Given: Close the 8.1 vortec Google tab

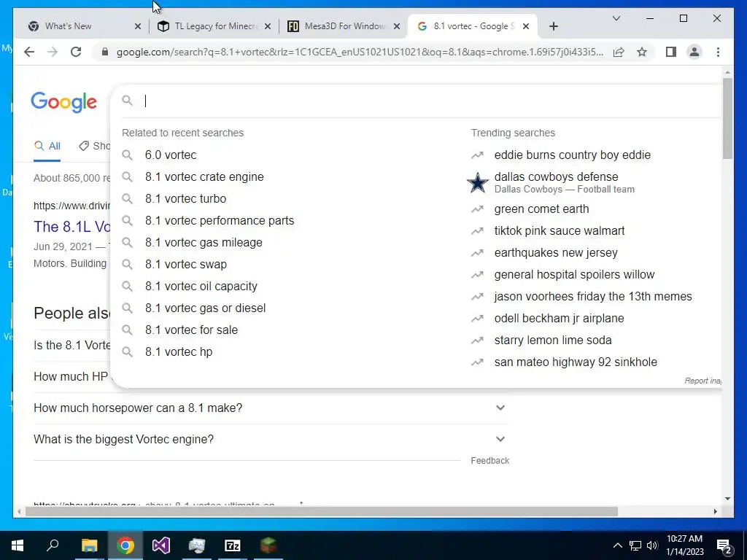Looking at the screenshot, I should pos(526,26).
